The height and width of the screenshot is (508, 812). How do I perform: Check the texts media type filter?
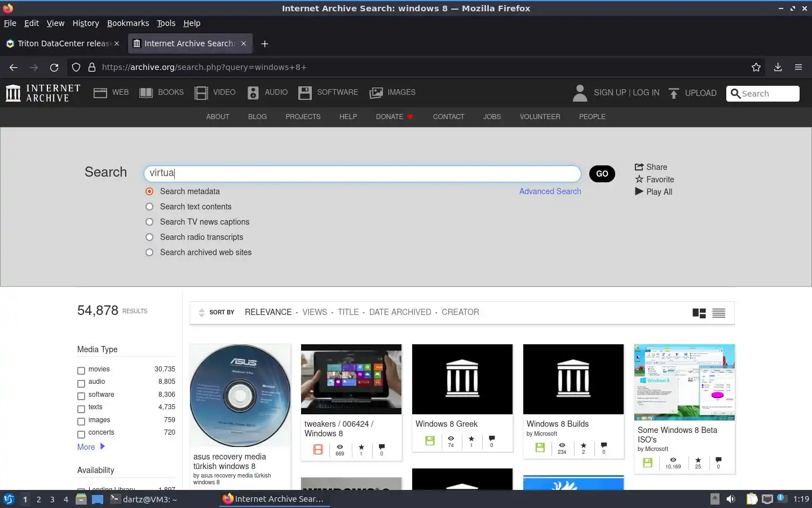[x=81, y=409]
